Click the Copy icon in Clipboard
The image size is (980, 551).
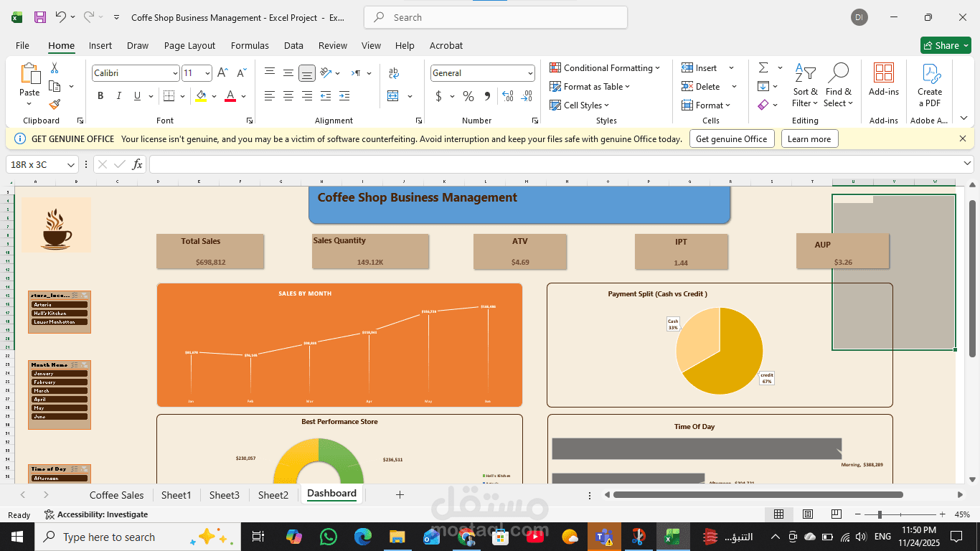pos(55,86)
